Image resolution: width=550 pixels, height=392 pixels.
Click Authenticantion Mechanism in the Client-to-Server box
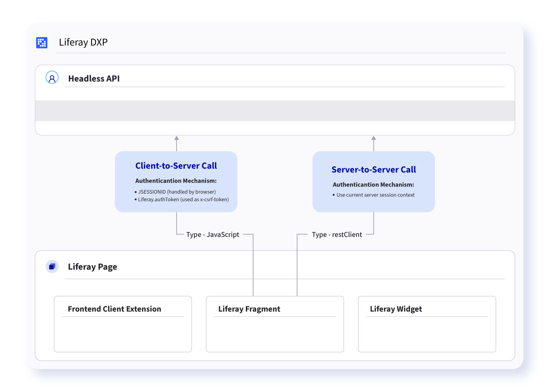pyautogui.click(x=176, y=181)
